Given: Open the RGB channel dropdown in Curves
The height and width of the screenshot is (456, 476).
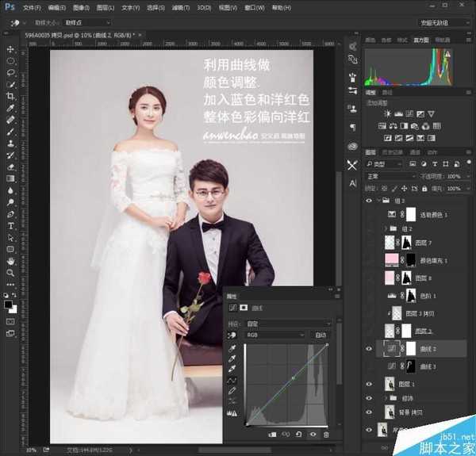Looking at the screenshot, I should [x=276, y=335].
